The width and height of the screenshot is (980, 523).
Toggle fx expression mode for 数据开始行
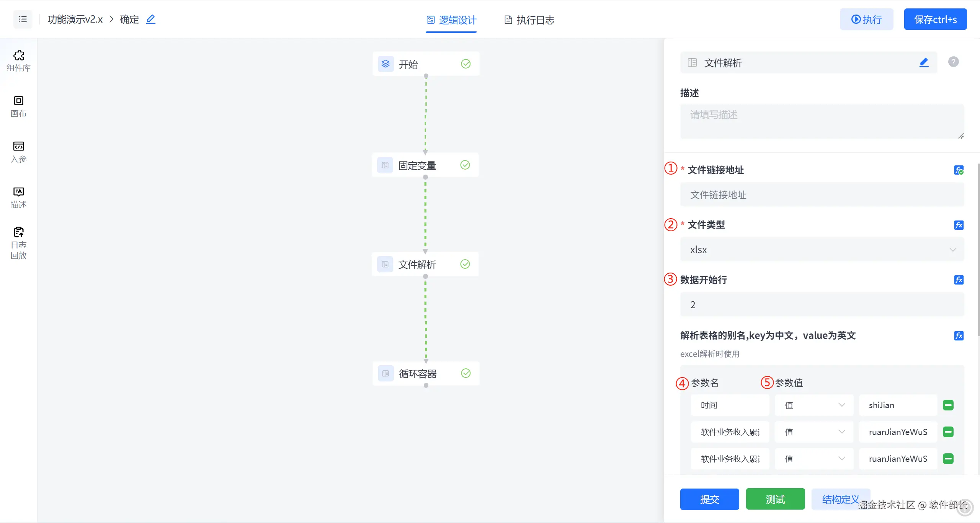(x=959, y=280)
